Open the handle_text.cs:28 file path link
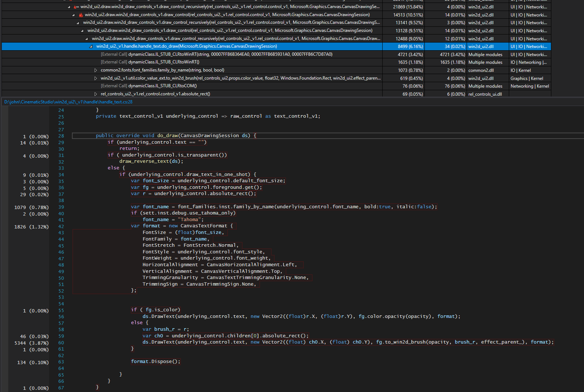The image size is (584, 392). pyautogui.click(x=68, y=102)
